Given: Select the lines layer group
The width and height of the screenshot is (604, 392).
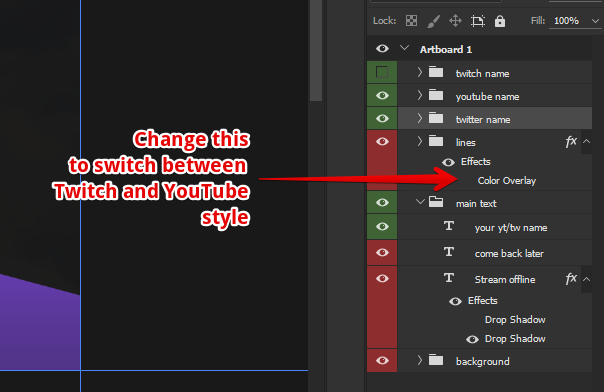Looking at the screenshot, I should tap(465, 142).
